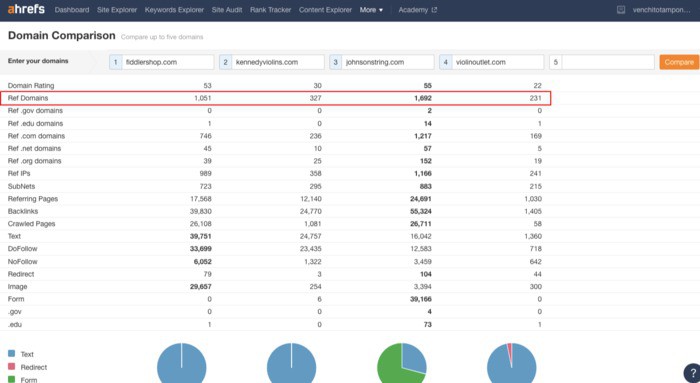Open the venchitotampon account menu

(x=661, y=10)
